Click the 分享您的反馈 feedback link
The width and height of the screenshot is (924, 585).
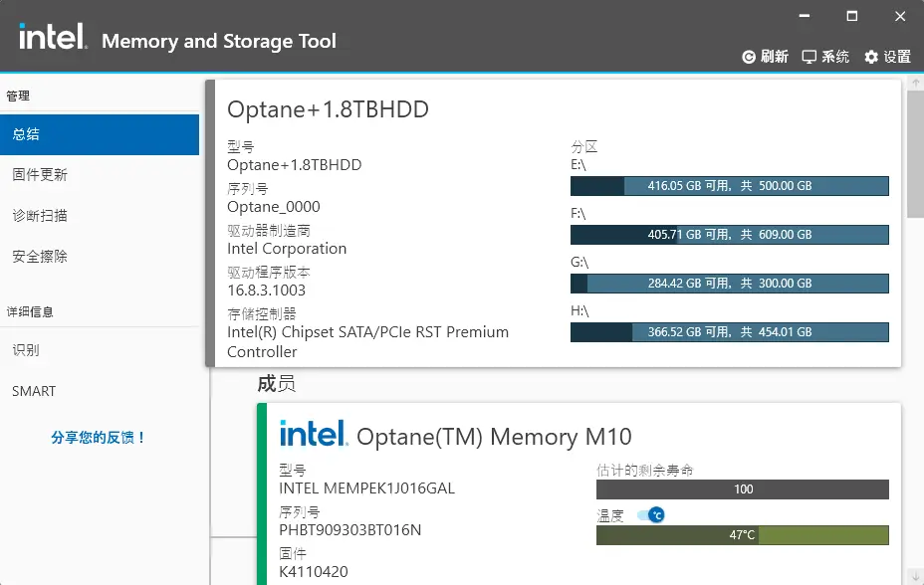[99, 438]
